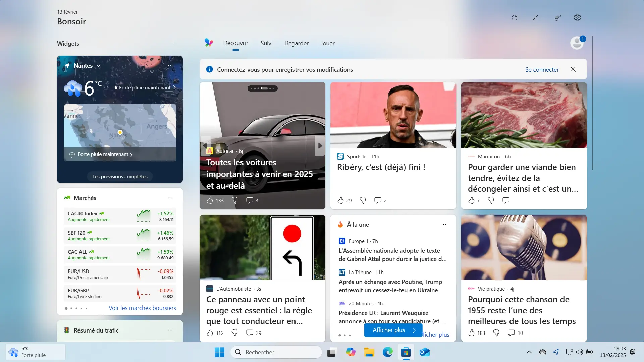
Task: Open weather widget more options menu
Action: tap(170, 66)
